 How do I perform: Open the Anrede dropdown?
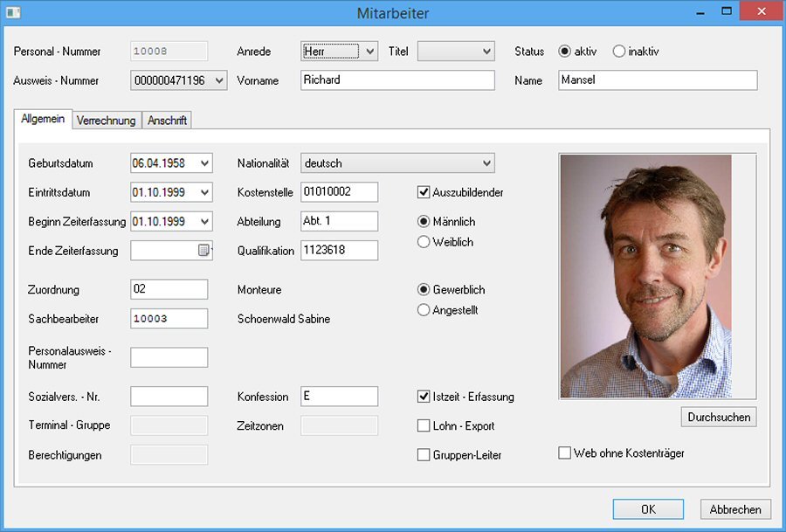click(x=369, y=52)
